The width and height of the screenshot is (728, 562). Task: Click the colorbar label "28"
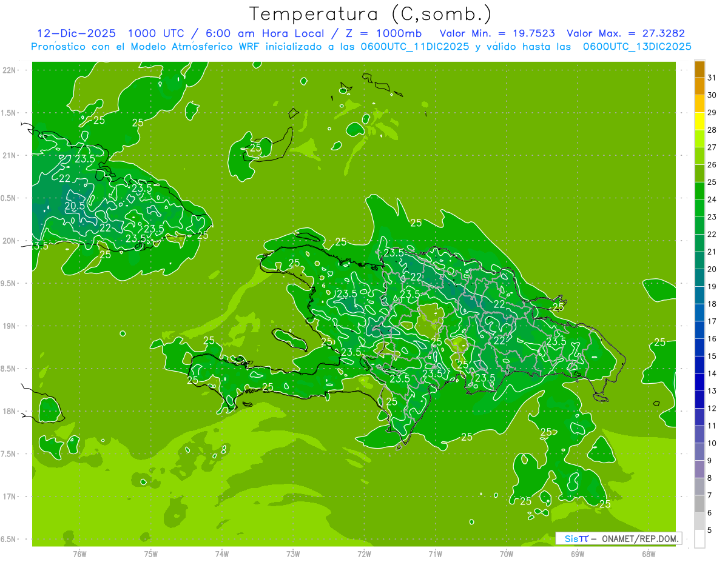(712, 130)
